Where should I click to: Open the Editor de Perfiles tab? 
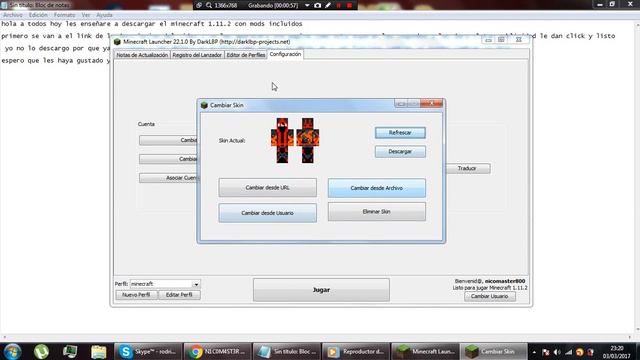[246, 55]
